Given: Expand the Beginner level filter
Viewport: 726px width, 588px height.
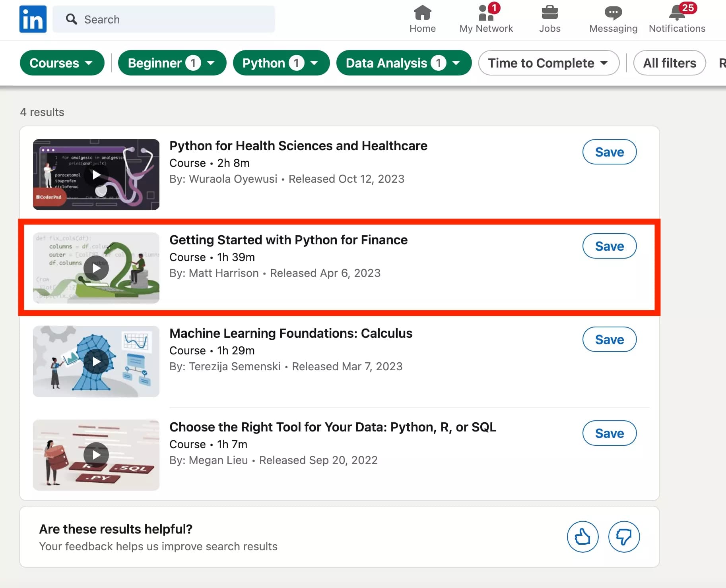Looking at the screenshot, I should (172, 63).
